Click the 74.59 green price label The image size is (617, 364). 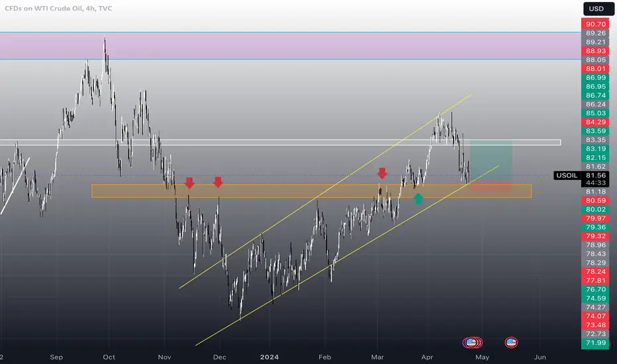tap(596, 298)
